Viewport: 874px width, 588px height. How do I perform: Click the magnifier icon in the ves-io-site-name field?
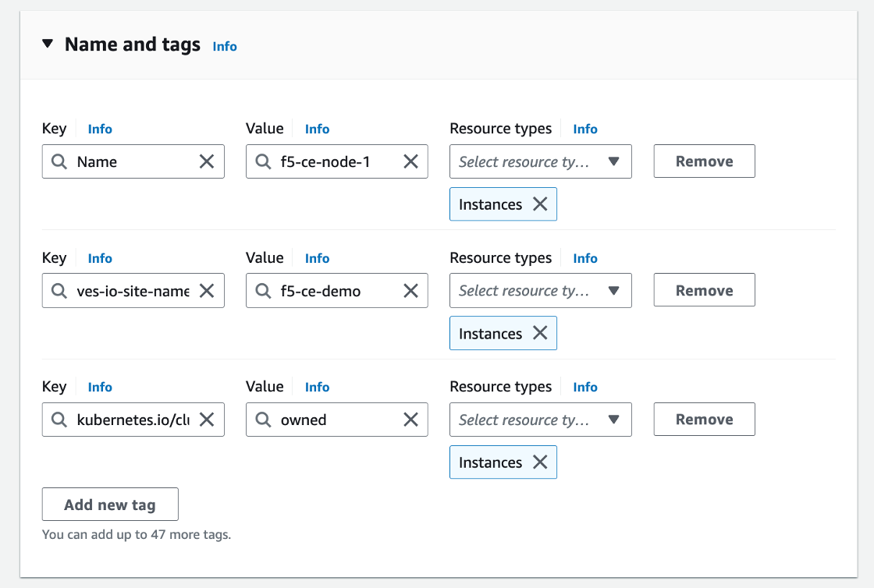(59, 290)
